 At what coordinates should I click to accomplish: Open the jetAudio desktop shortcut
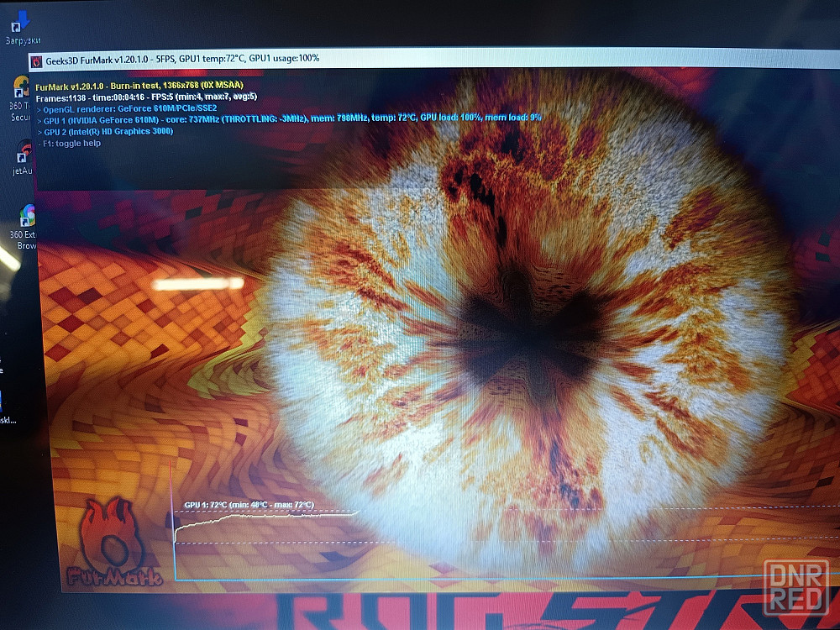(x=23, y=158)
